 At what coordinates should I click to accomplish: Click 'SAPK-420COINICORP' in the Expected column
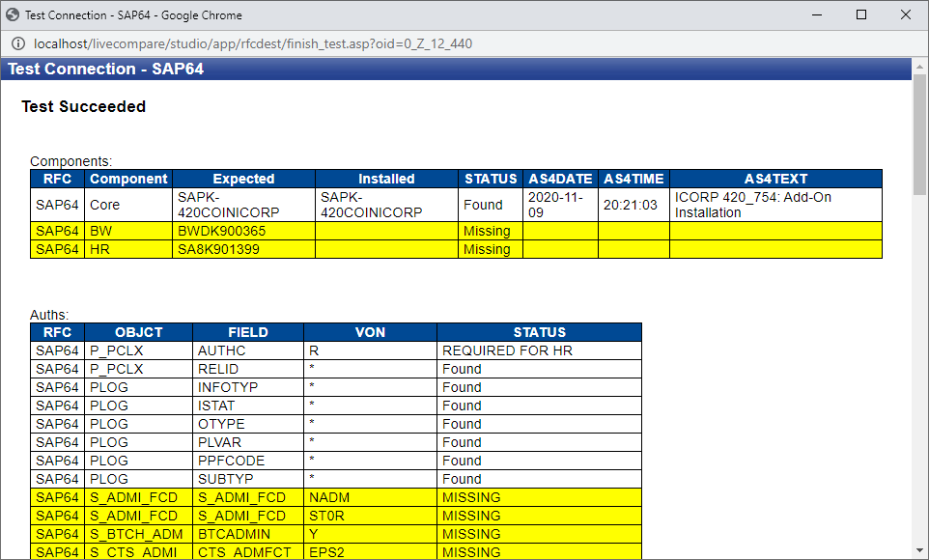[243, 205]
